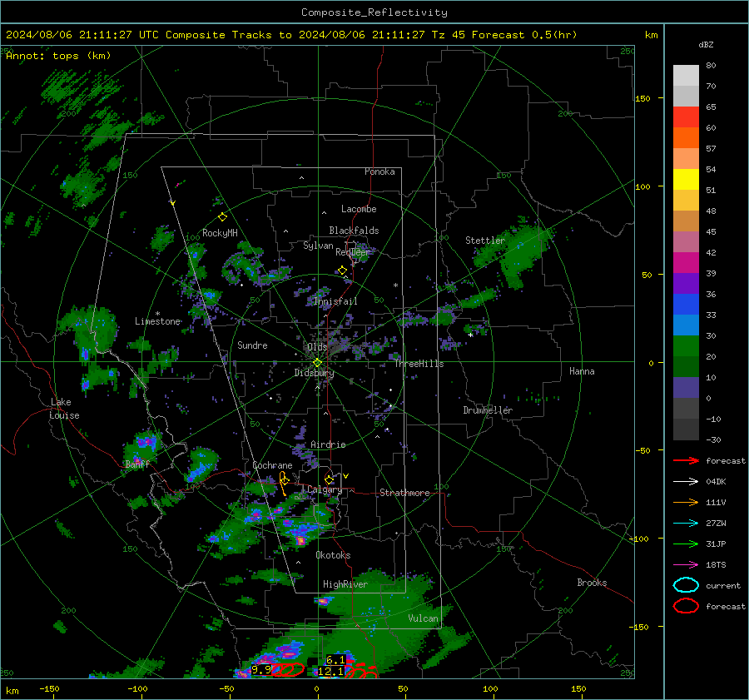
Task: Click the purple 39-36 dBZ swatch
Action: (x=686, y=283)
